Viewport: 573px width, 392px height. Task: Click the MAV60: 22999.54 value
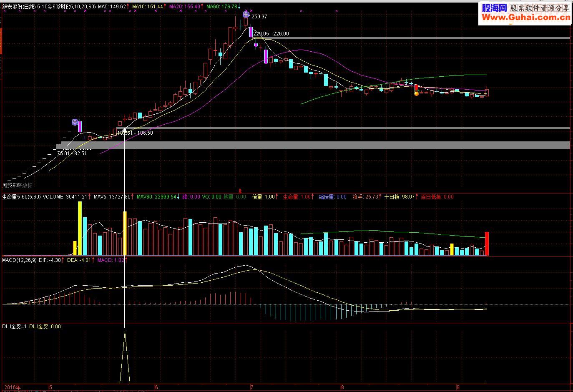[156, 197]
